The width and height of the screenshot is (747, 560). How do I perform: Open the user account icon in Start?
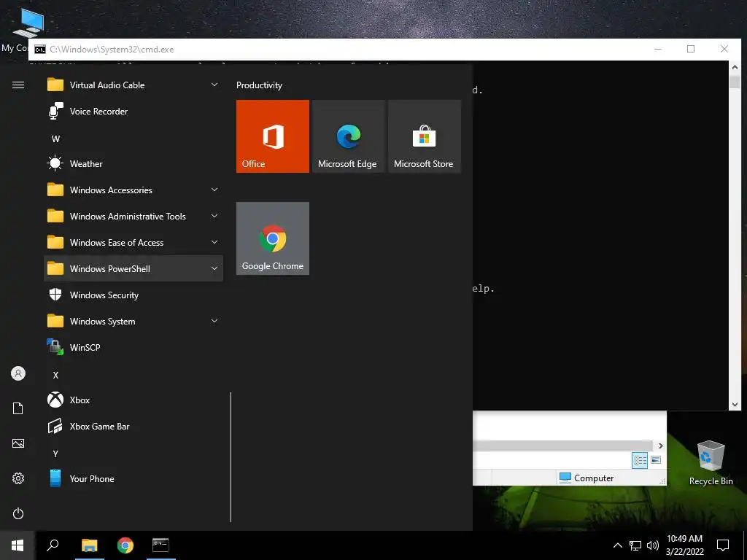coord(18,373)
